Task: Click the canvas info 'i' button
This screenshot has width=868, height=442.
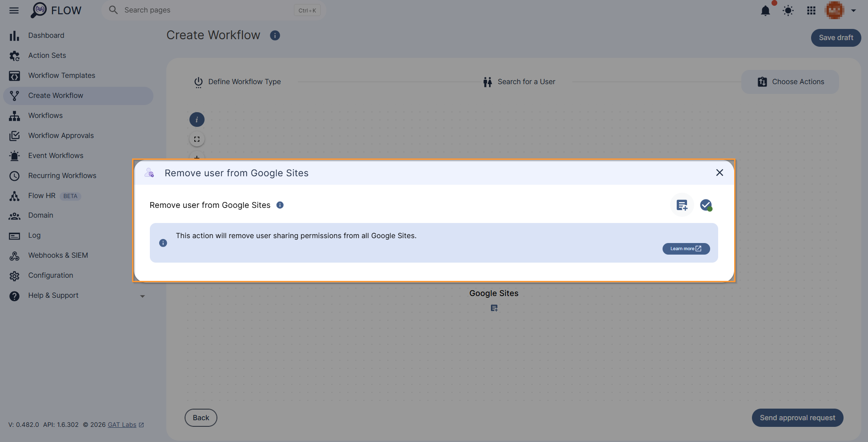Action: [x=197, y=119]
